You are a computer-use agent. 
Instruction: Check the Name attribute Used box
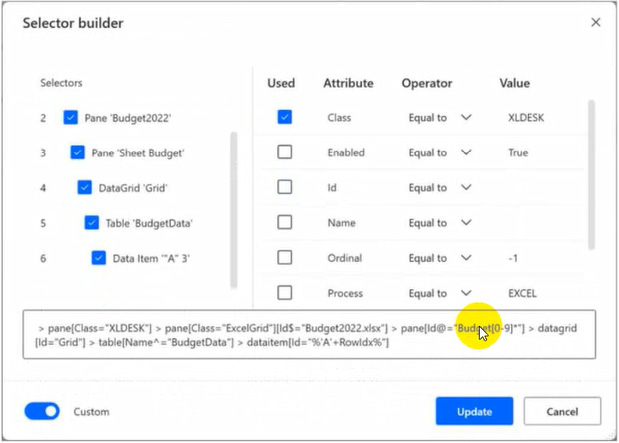pyautogui.click(x=285, y=223)
